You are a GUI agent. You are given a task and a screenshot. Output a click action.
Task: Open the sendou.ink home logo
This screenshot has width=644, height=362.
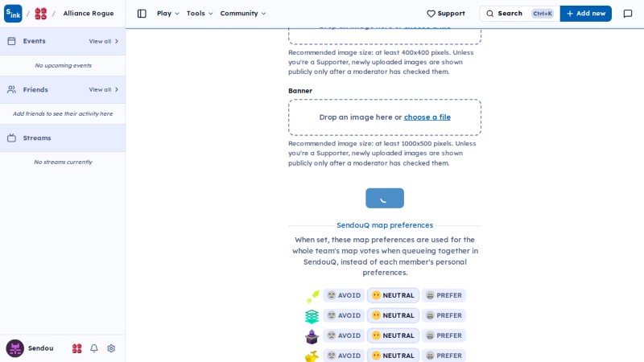point(13,14)
